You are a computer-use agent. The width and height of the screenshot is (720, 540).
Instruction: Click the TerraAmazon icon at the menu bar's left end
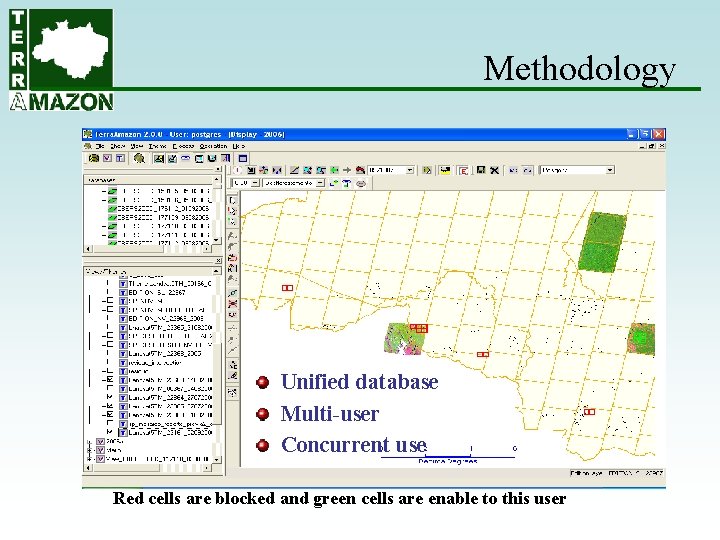88,146
